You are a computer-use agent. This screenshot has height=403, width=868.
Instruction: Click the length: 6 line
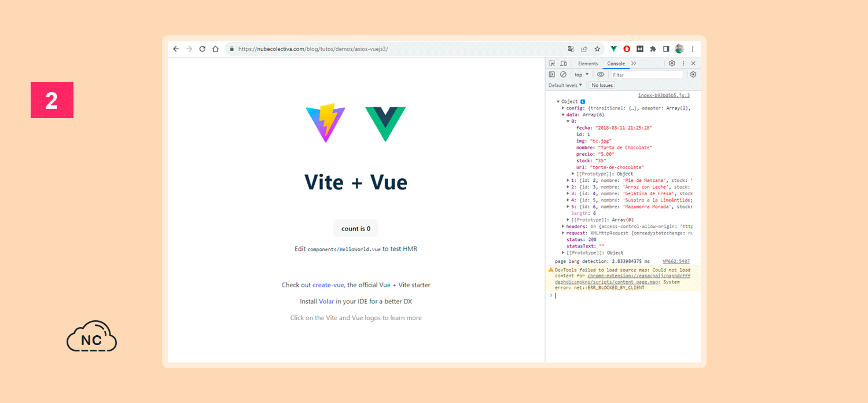coord(583,214)
